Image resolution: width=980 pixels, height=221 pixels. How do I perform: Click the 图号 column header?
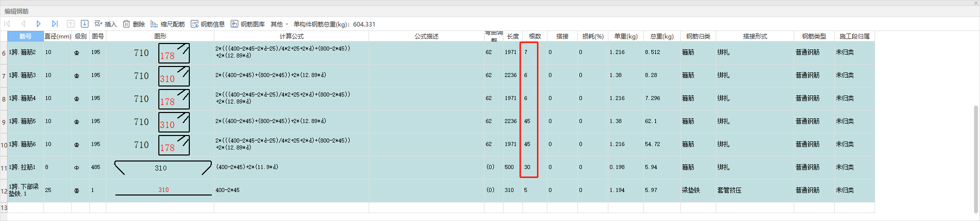pyautogui.click(x=98, y=36)
